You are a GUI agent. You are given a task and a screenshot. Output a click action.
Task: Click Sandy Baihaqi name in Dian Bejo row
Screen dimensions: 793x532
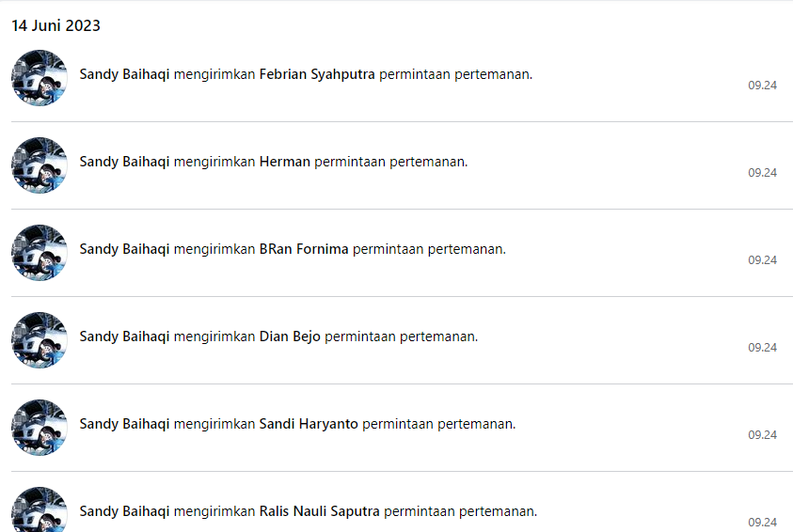click(124, 336)
